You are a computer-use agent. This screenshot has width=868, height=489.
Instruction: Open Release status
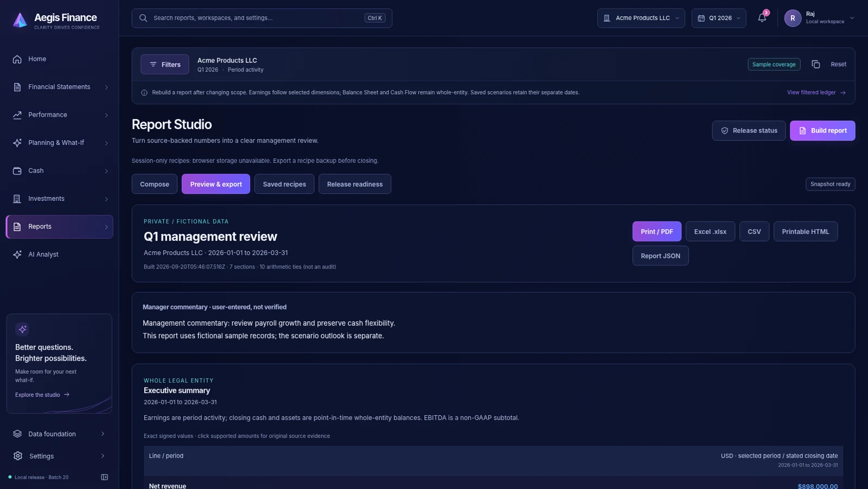coord(749,131)
